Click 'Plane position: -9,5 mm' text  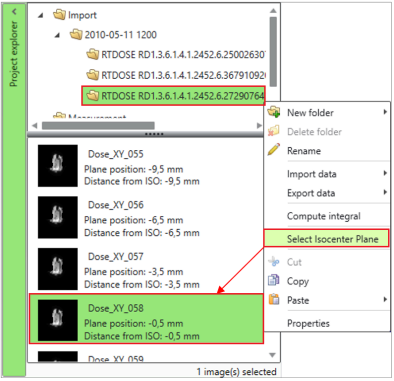tap(134, 169)
